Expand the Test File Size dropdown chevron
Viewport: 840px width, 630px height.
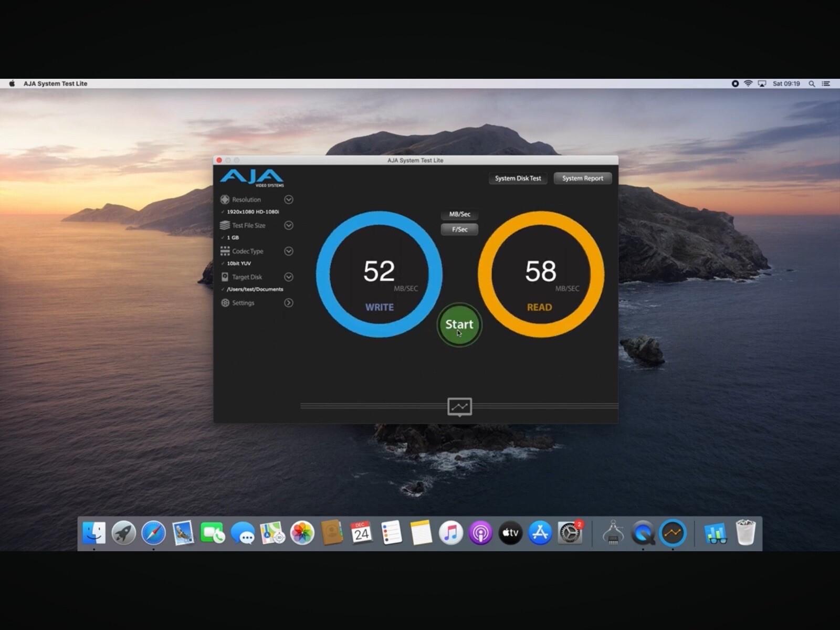point(289,225)
